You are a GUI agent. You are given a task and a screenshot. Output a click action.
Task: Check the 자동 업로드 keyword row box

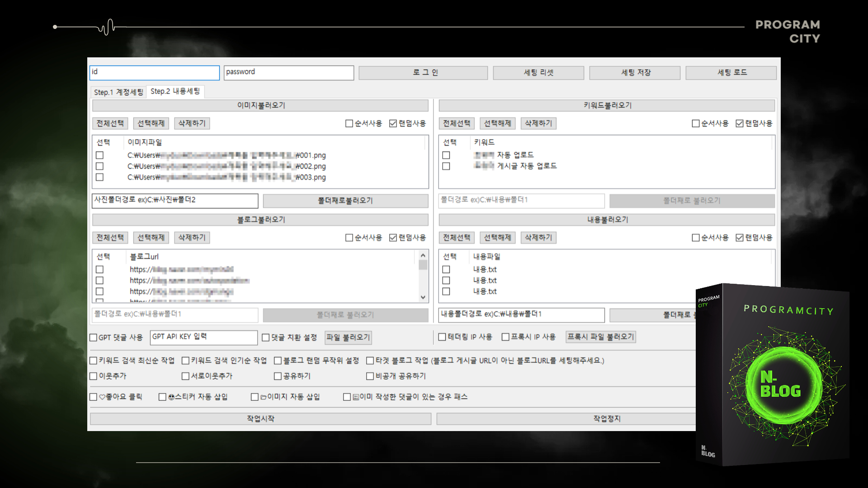tap(446, 155)
